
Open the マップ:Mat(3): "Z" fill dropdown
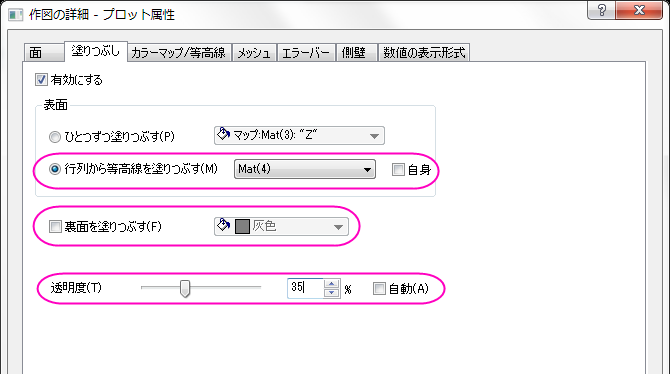pyautogui.click(x=299, y=135)
